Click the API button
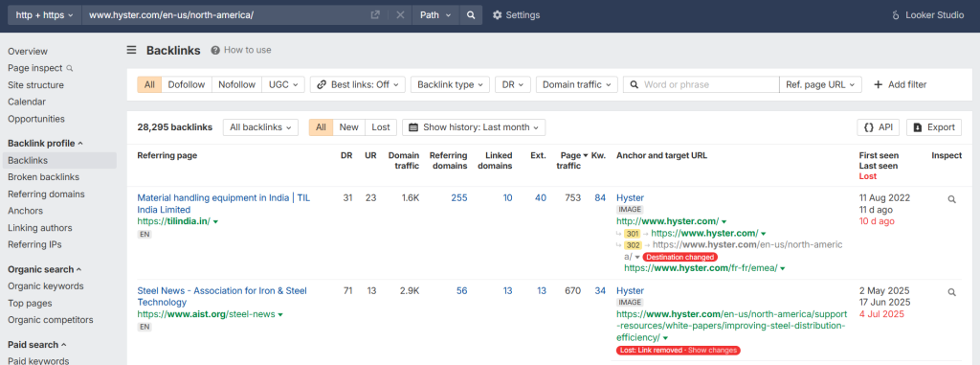Image resolution: width=980 pixels, height=365 pixels. click(x=879, y=127)
